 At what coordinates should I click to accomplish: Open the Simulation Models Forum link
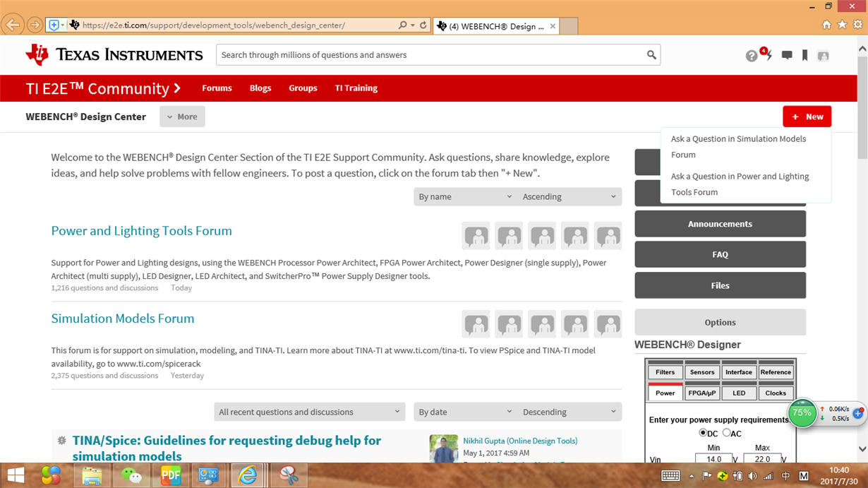[x=123, y=319]
